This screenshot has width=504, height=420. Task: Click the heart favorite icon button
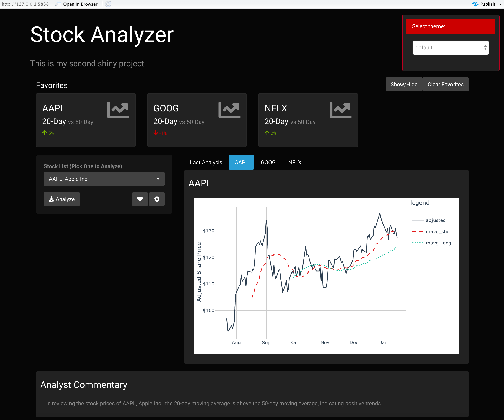[x=140, y=199]
